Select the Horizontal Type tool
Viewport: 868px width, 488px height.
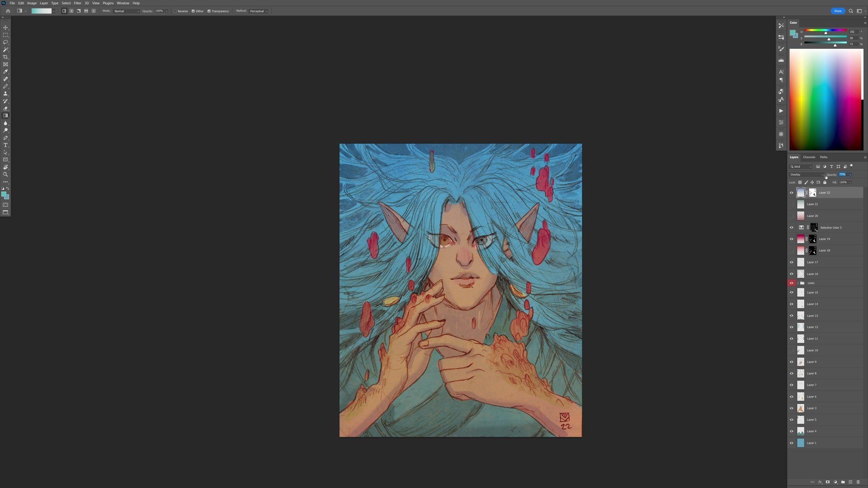pyautogui.click(x=5, y=145)
